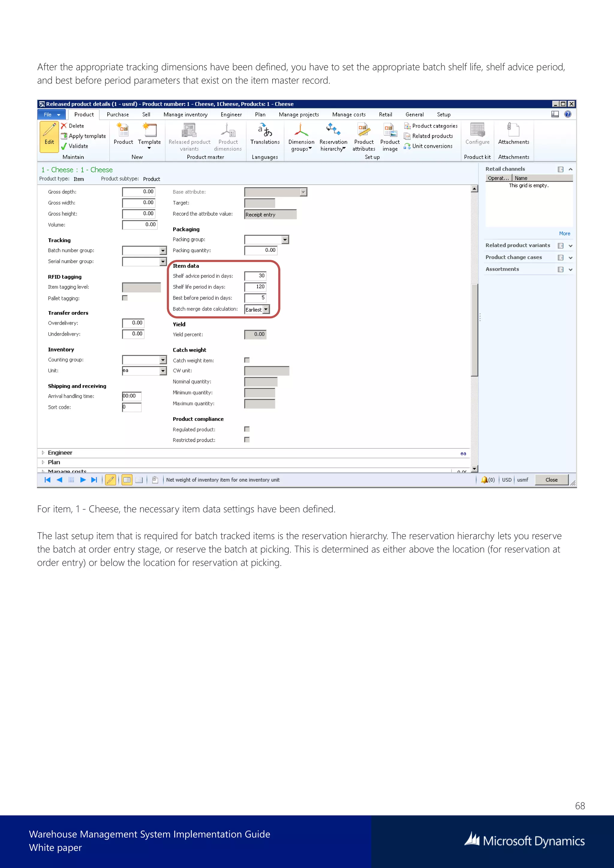Click the vertical scrollbar up arrow

(x=475, y=189)
